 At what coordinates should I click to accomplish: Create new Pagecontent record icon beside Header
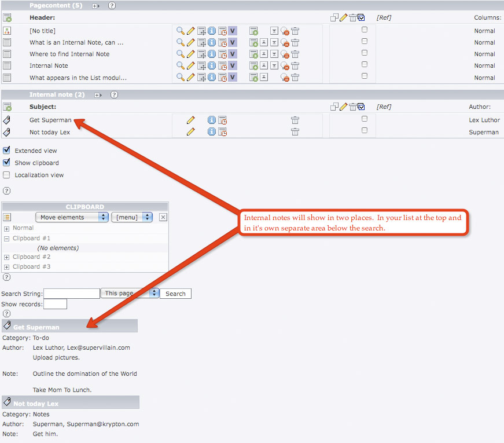[x=7, y=18]
